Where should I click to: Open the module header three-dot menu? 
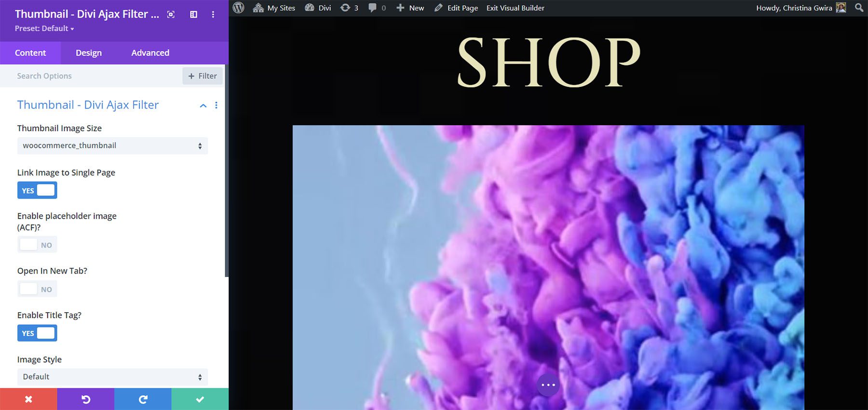tap(213, 14)
